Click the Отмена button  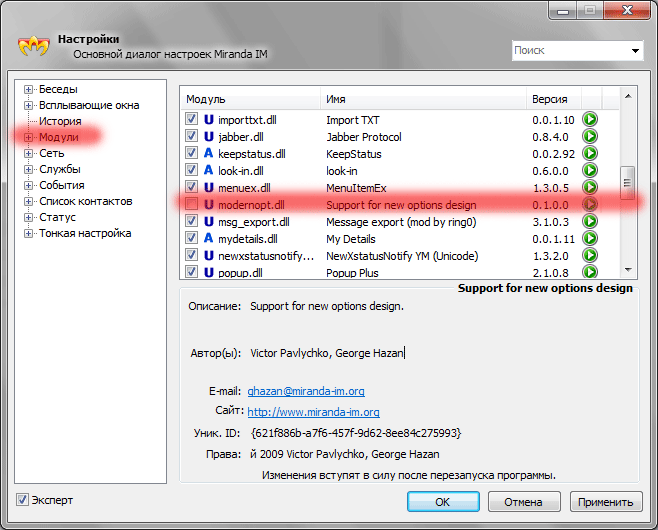(524, 502)
